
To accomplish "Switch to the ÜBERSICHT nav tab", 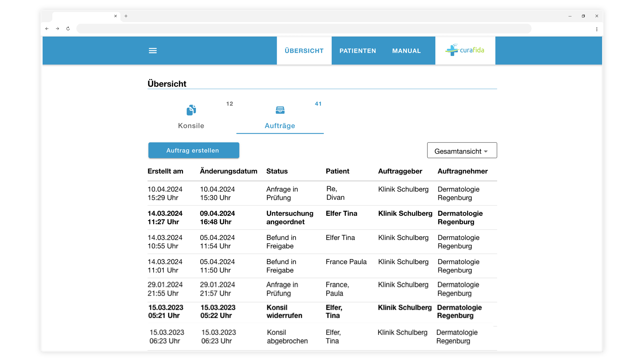I will [304, 51].
